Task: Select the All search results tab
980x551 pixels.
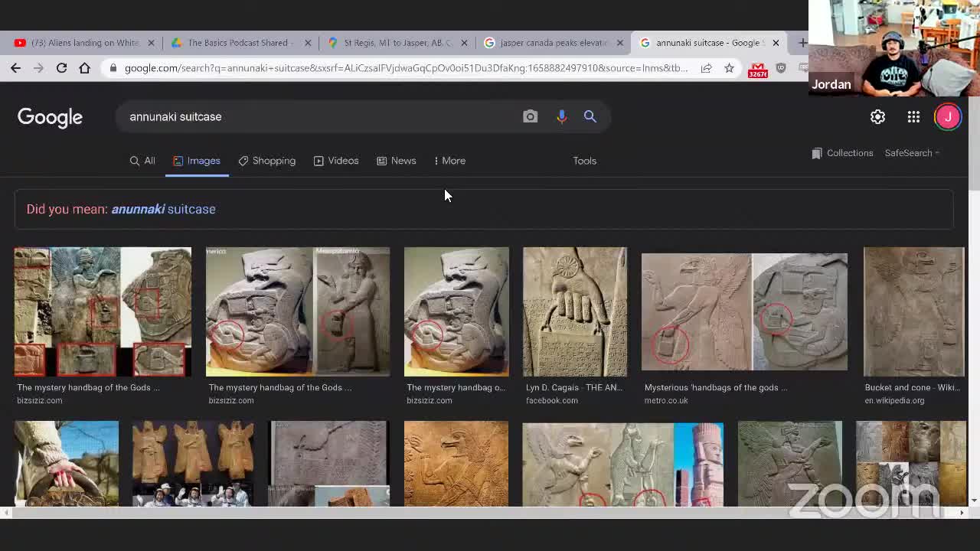Action: (142, 161)
